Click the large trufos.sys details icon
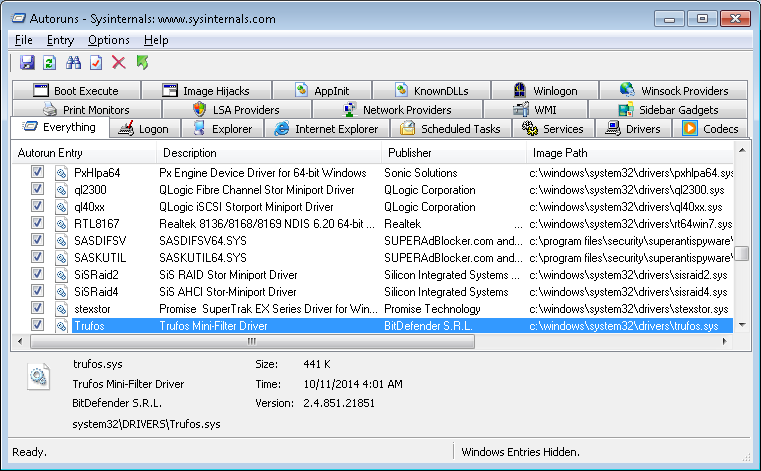This screenshot has width=761, height=471. 38,376
